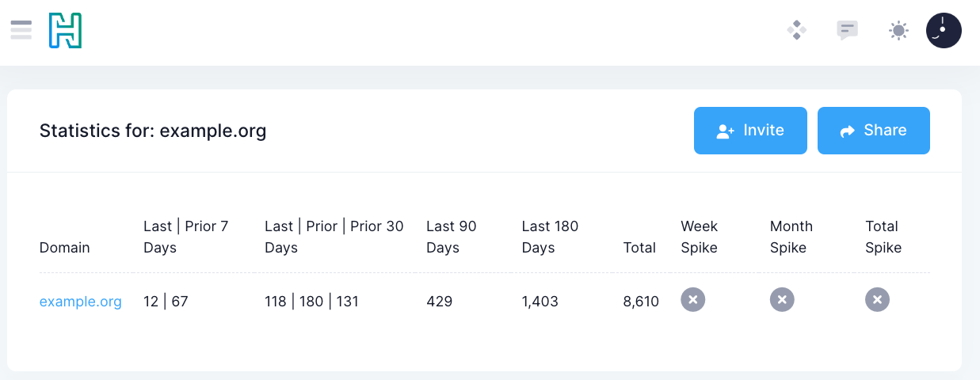Click the Month Spike X status icon
The image size is (980, 380).
tap(781, 300)
